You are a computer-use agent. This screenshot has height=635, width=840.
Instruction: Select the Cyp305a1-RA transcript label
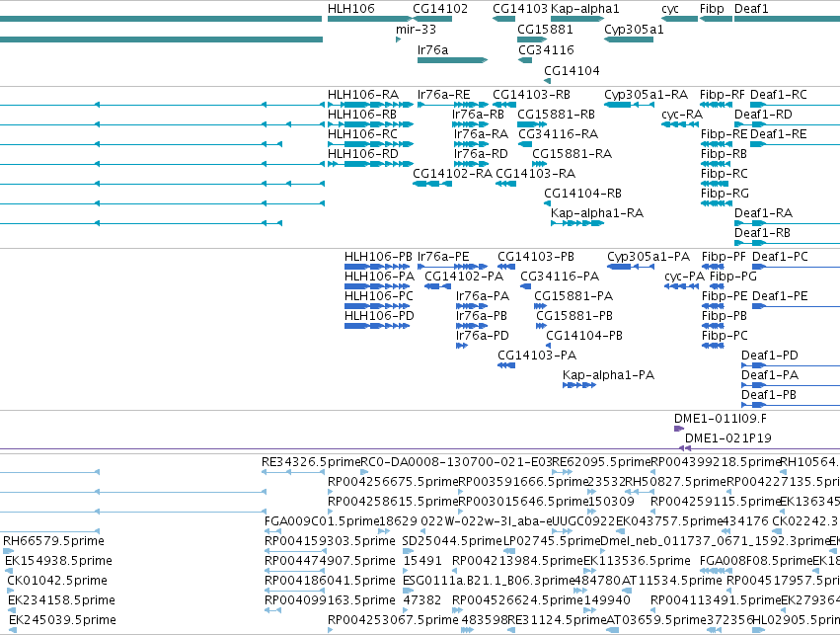(x=647, y=95)
